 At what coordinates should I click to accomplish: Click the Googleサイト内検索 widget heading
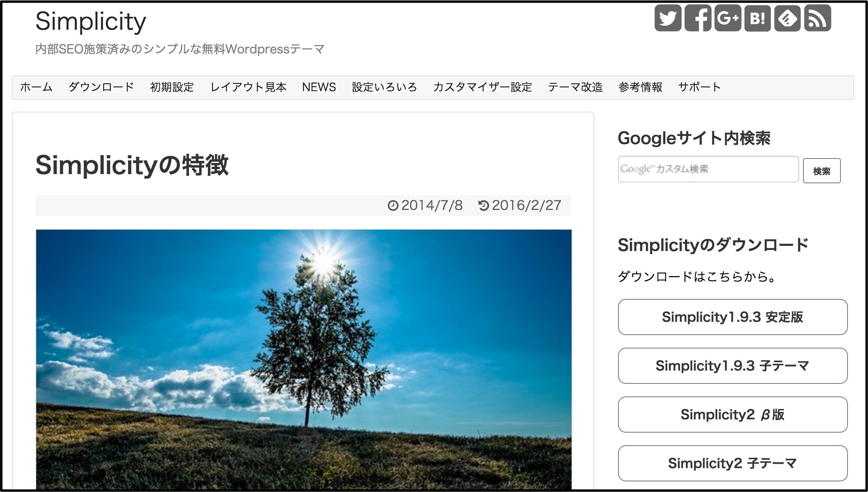click(x=694, y=138)
